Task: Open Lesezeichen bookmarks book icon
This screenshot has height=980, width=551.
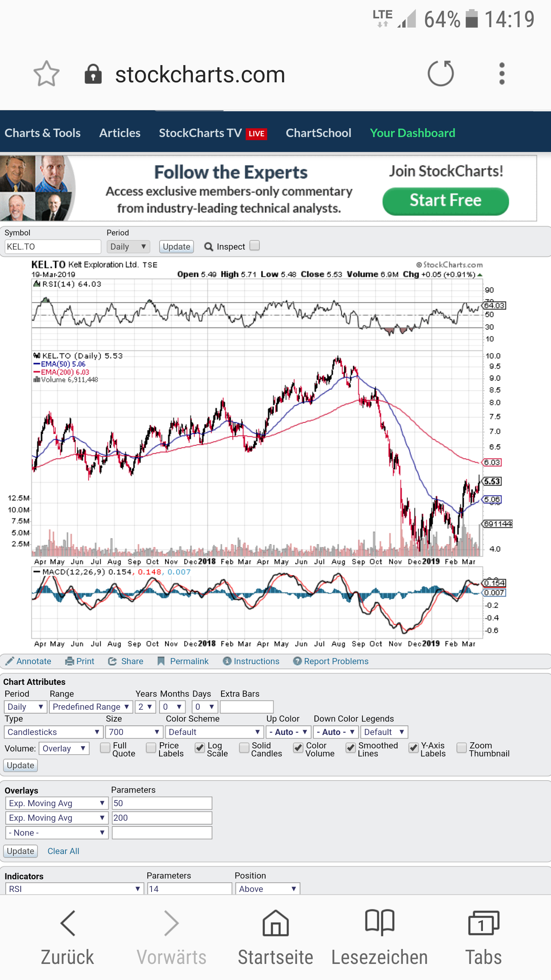Action: pos(380,923)
